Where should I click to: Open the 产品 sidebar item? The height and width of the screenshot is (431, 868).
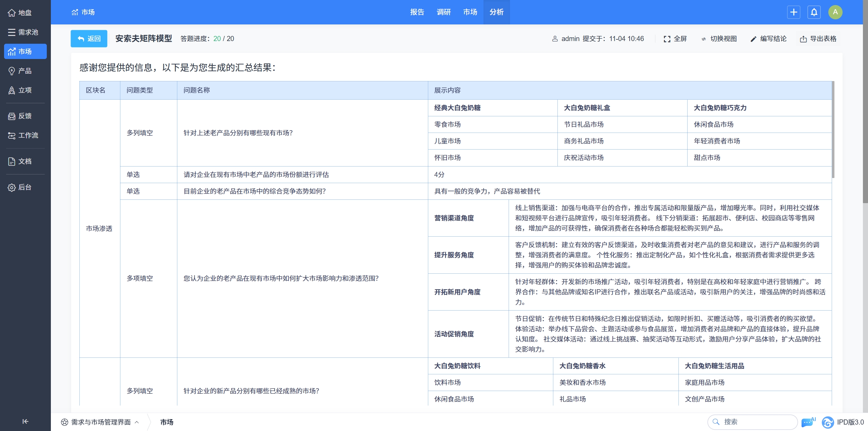point(25,71)
